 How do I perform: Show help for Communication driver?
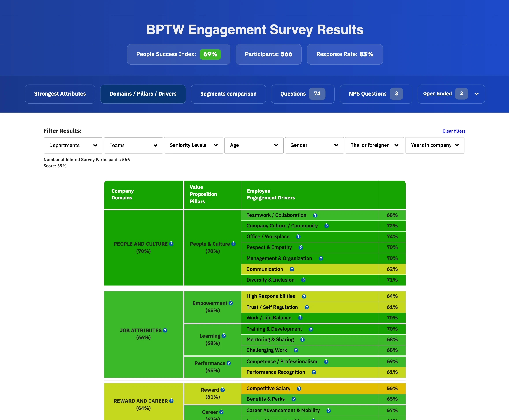(x=292, y=269)
